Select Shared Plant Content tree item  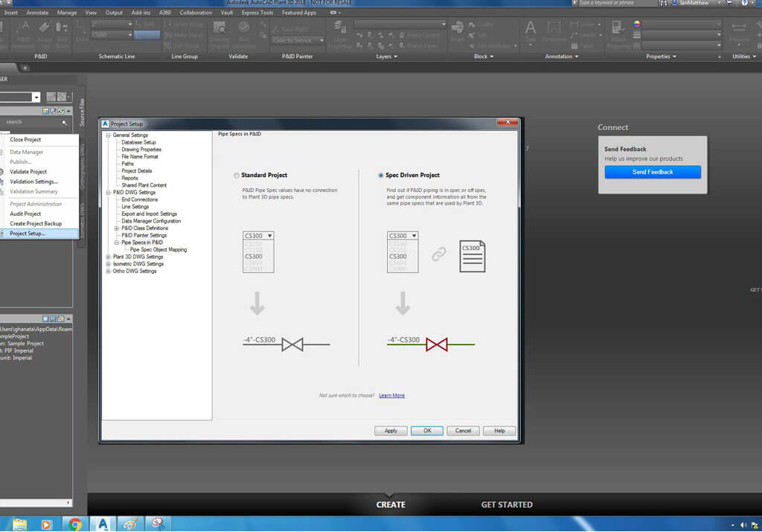(144, 185)
